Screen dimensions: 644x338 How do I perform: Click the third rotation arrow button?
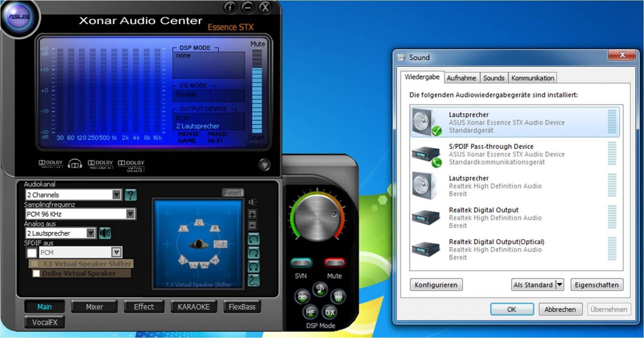coord(253,266)
